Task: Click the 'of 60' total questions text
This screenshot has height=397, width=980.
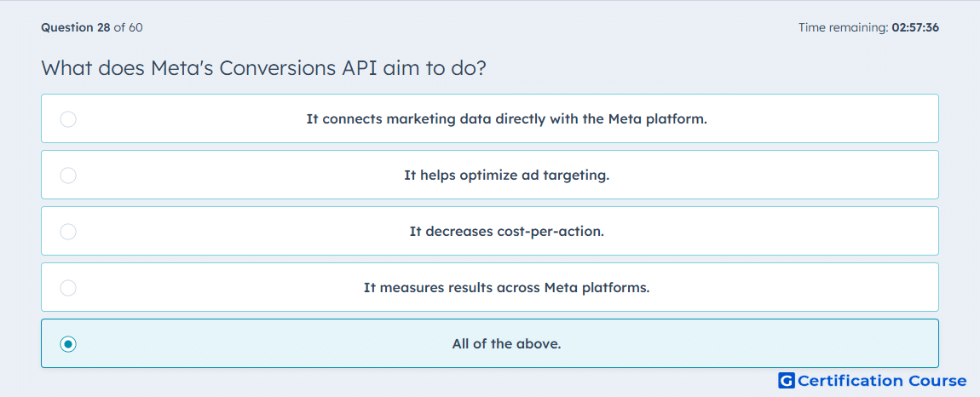Action: tap(128, 27)
